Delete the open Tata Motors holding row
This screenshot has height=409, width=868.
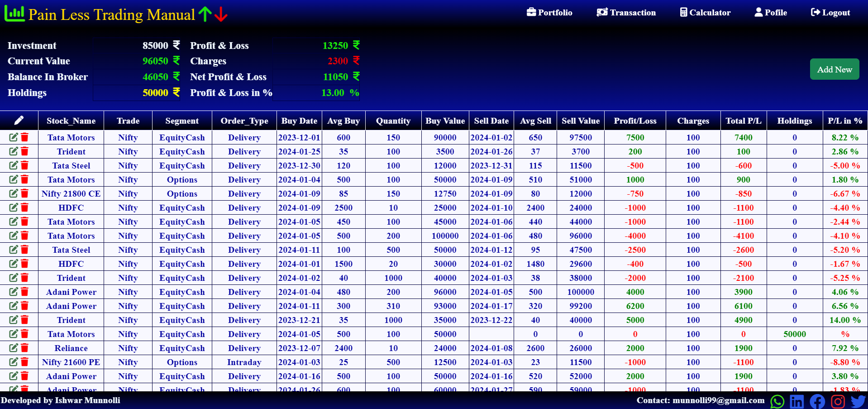24,334
